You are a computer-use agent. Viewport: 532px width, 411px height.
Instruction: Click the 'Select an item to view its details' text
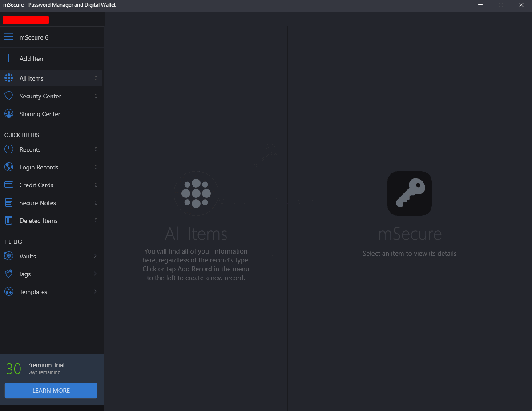[410, 254]
